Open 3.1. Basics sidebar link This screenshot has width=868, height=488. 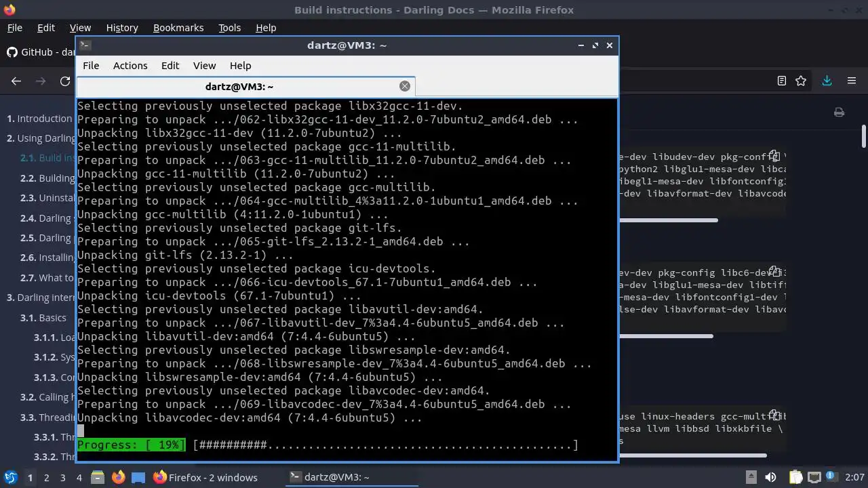coord(43,317)
